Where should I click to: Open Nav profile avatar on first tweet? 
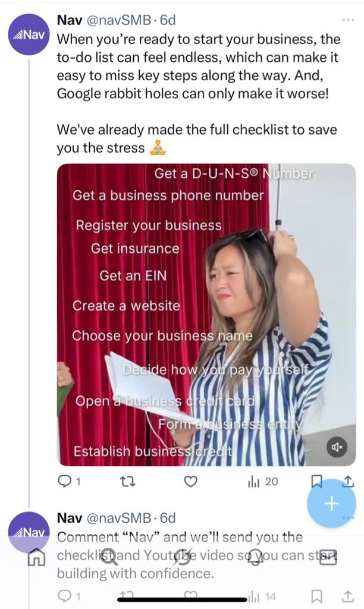tap(29, 34)
